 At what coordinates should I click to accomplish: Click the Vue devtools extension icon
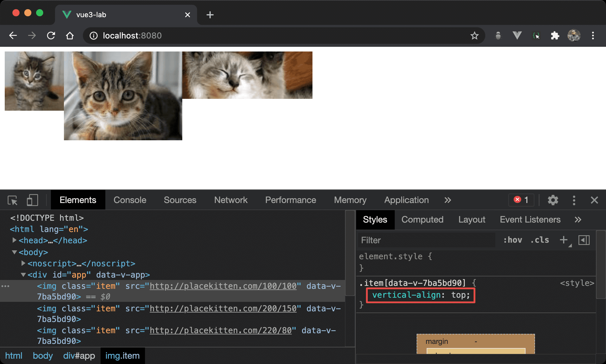coord(517,36)
